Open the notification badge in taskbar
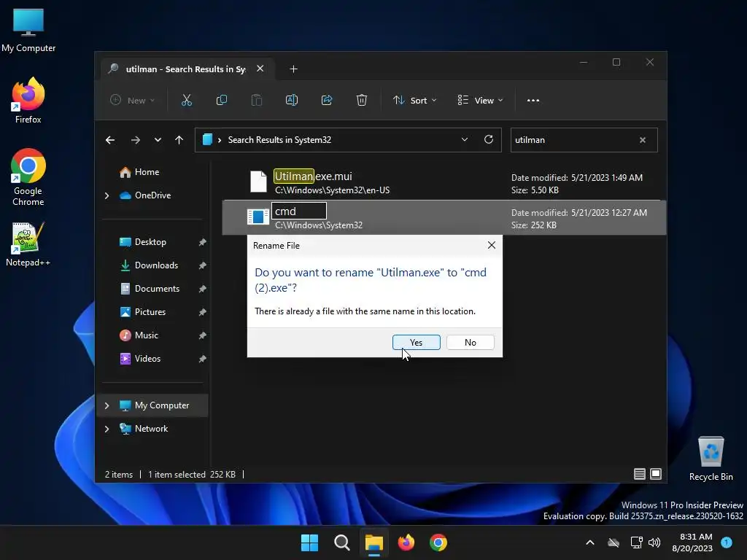The image size is (747, 560). coord(726,542)
